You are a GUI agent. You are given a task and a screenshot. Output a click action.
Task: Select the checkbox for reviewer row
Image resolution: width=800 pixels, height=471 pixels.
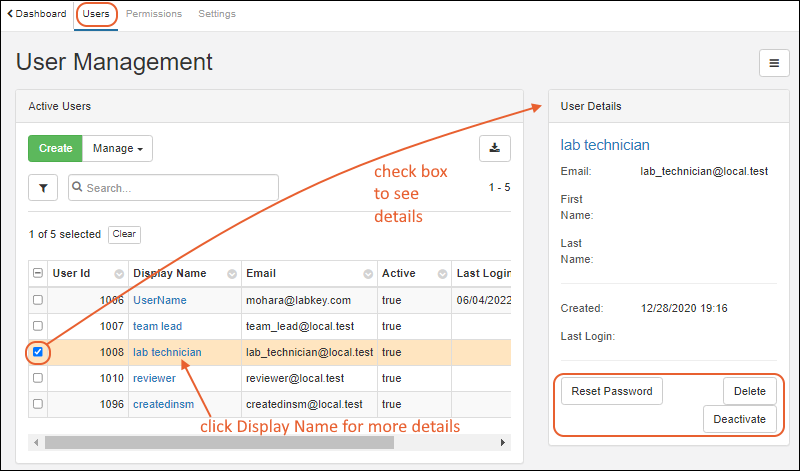[38, 378]
